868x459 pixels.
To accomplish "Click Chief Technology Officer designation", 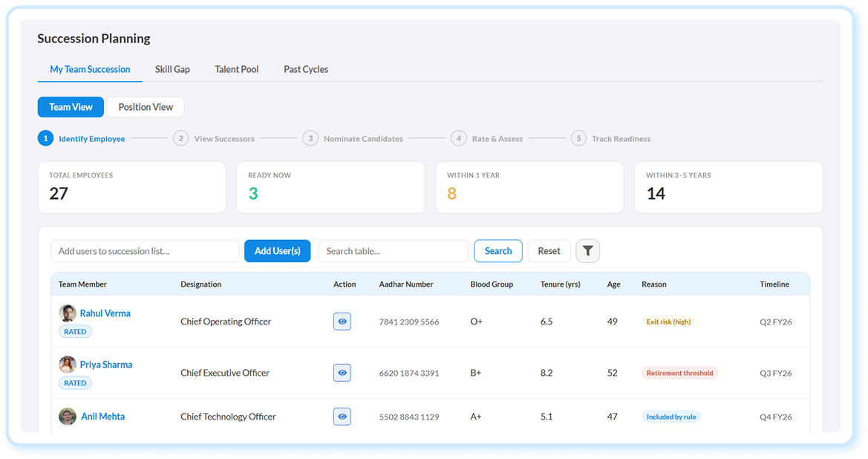I will [228, 417].
